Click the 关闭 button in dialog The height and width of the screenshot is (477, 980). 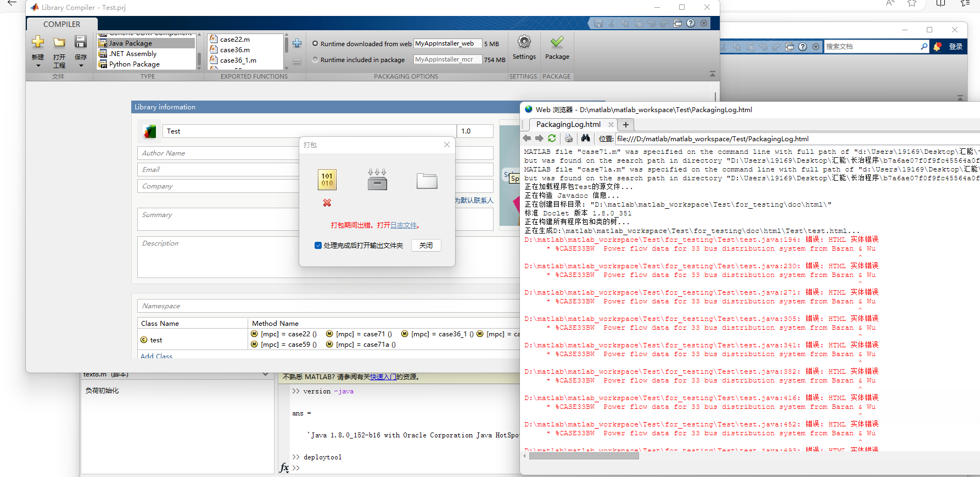point(426,246)
